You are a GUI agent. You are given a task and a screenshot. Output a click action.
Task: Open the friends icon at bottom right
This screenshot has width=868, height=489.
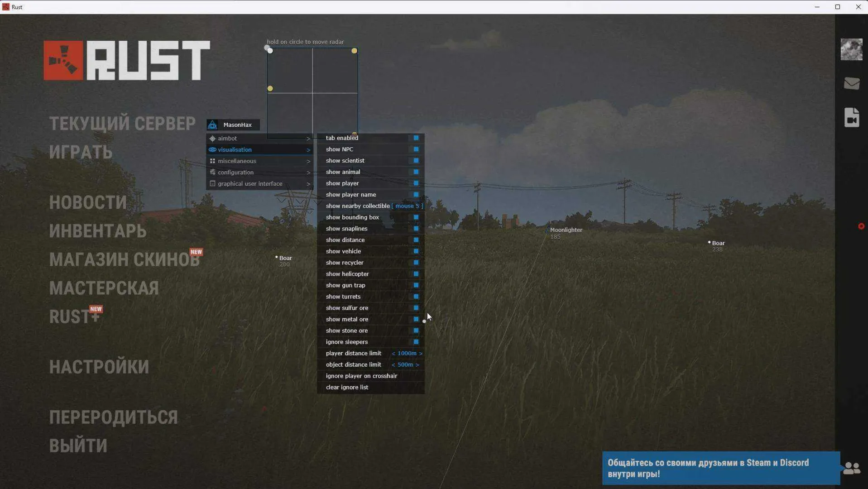pos(851,468)
